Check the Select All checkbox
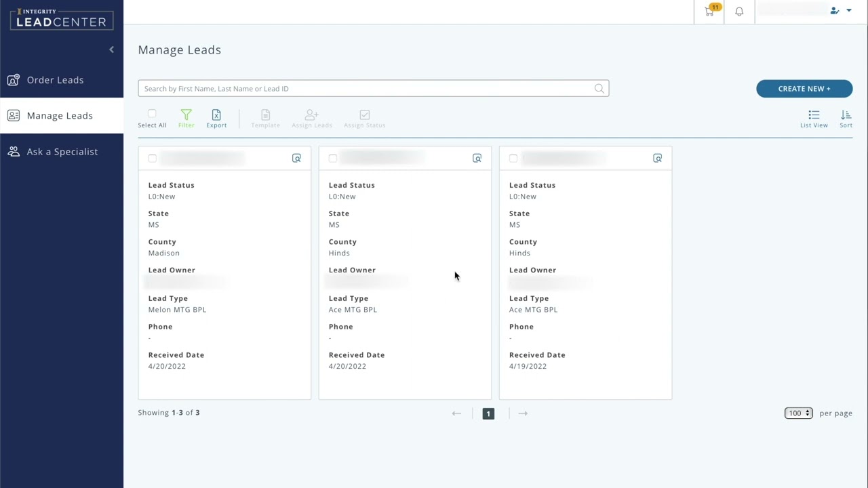 pos(152,114)
